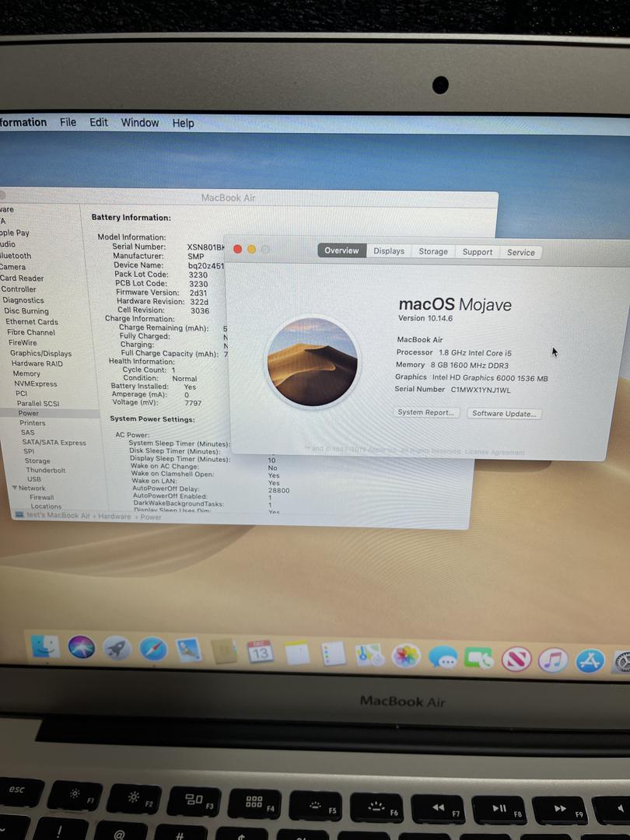
Task: Select SAS in the sidebar
Action: pos(28,432)
